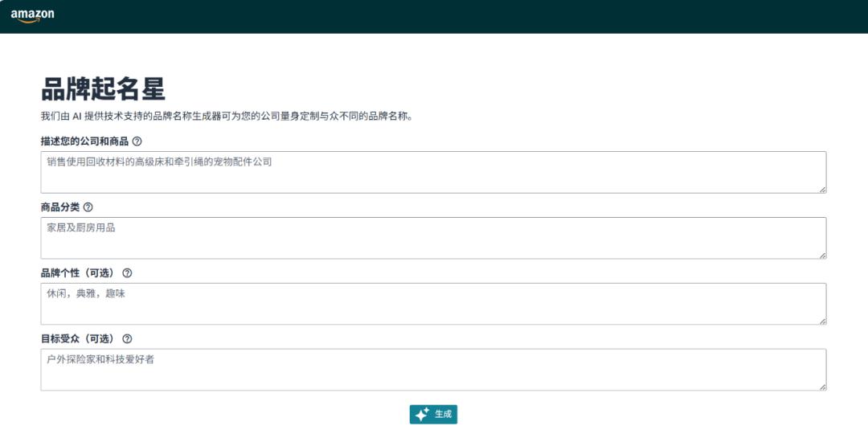This screenshot has height=438, width=868.
Task: Click the Amazon logo in header
Action: tap(32, 16)
